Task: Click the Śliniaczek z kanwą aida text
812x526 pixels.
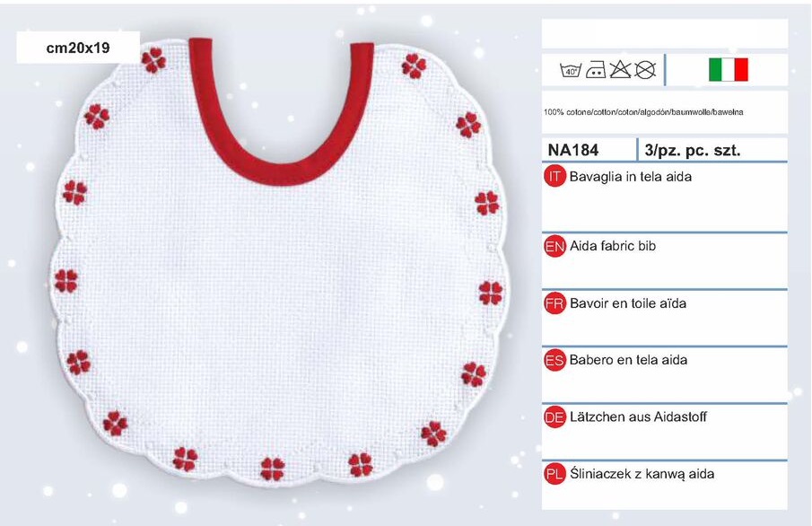Action: click(642, 474)
